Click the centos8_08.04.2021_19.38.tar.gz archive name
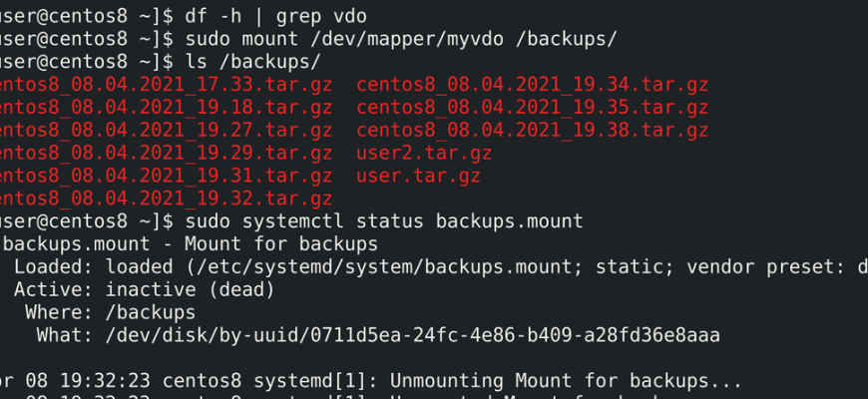The width and height of the screenshot is (868, 399). click(532, 130)
